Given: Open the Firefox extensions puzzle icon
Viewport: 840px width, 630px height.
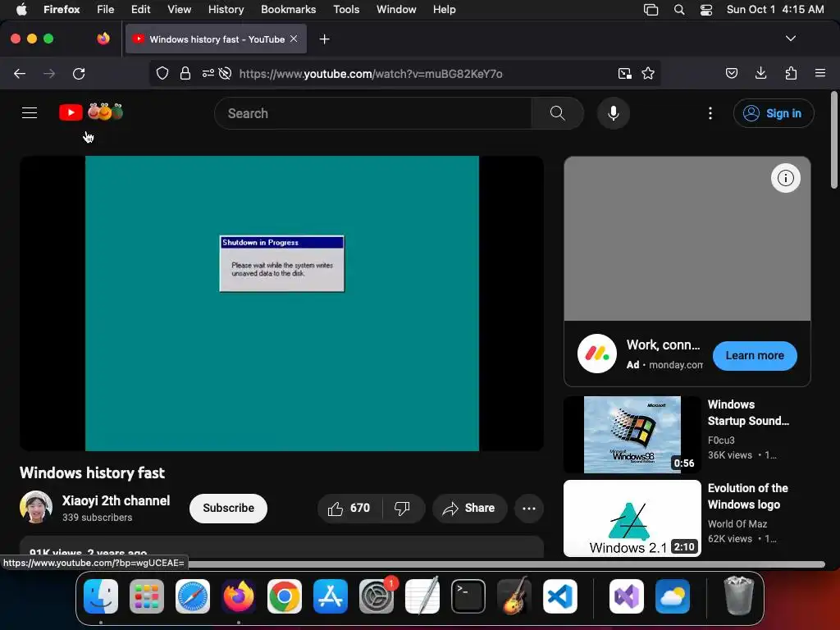Looking at the screenshot, I should 791,73.
